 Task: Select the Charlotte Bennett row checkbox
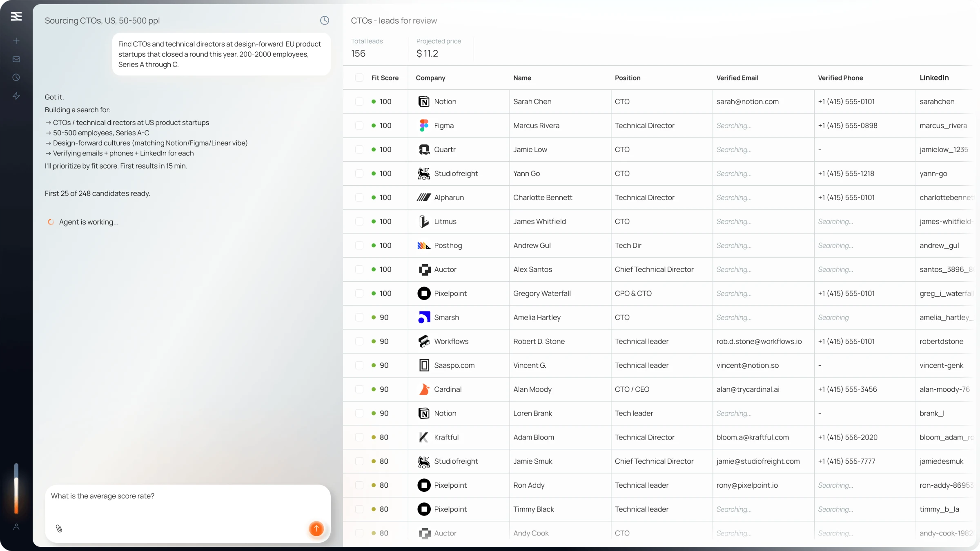[x=359, y=198]
